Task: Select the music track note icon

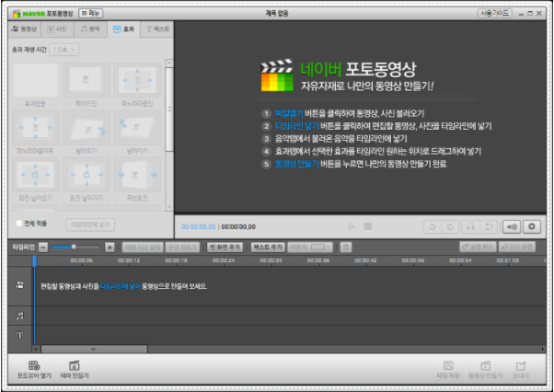Action: click(20, 316)
